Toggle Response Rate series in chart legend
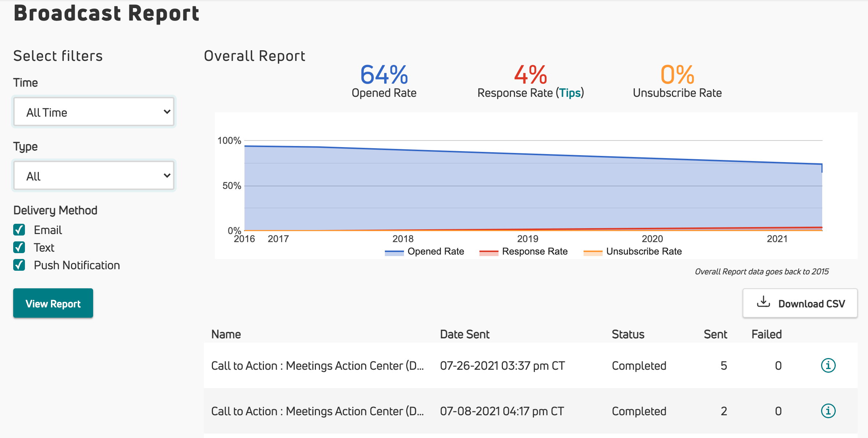 pos(523,252)
